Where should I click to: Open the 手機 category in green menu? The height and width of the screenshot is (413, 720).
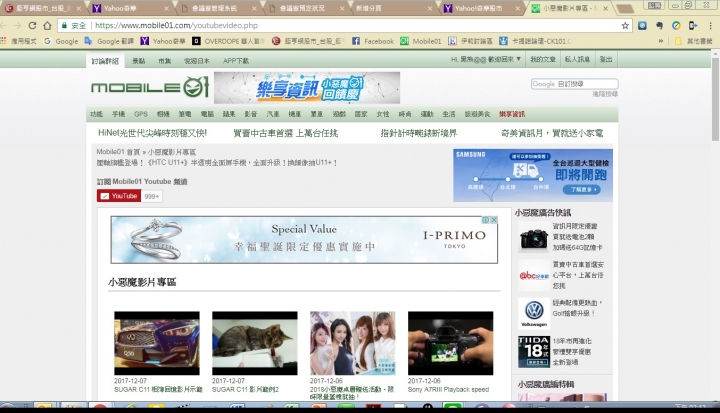[118, 114]
